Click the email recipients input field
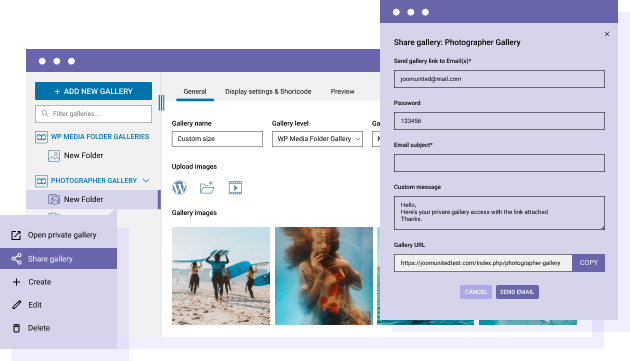This screenshot has width=630, height=361. [x=499, y=79]
